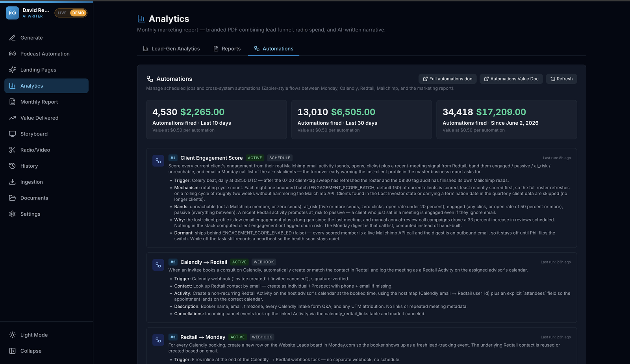
Task: Navigate to Storyboard
Action: [46, 134]
